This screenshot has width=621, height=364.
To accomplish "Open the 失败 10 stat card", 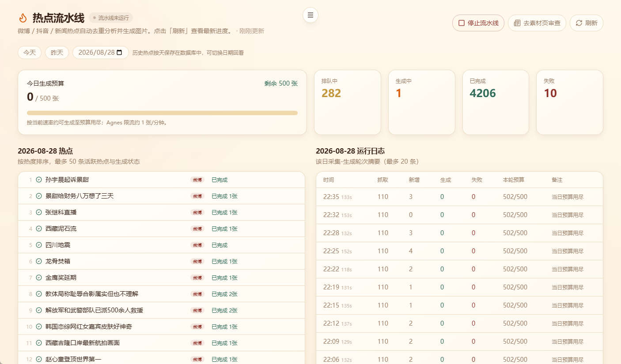I will click(x=570, y=102).
